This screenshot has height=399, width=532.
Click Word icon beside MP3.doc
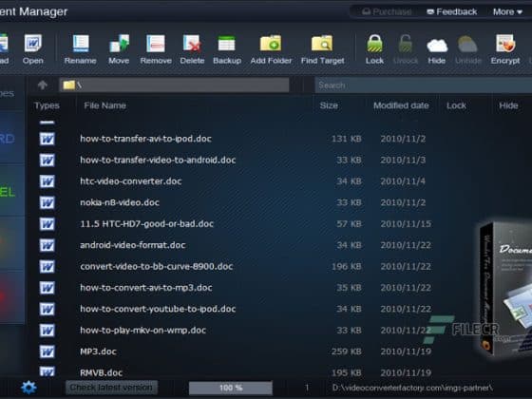click(x=47, y=351)
